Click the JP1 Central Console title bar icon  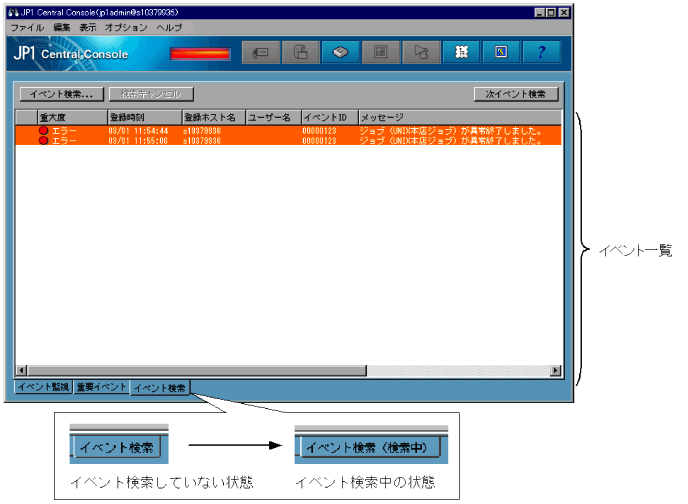click(x=14, y=12)
